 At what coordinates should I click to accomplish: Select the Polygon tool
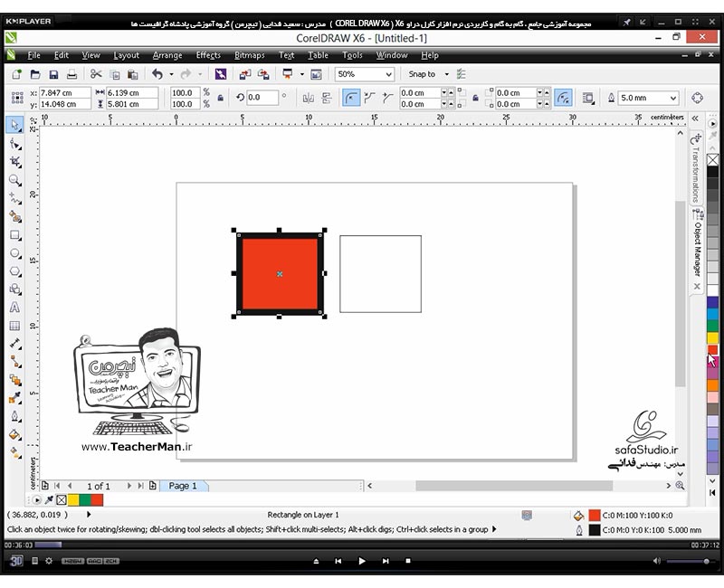[14, 270]
